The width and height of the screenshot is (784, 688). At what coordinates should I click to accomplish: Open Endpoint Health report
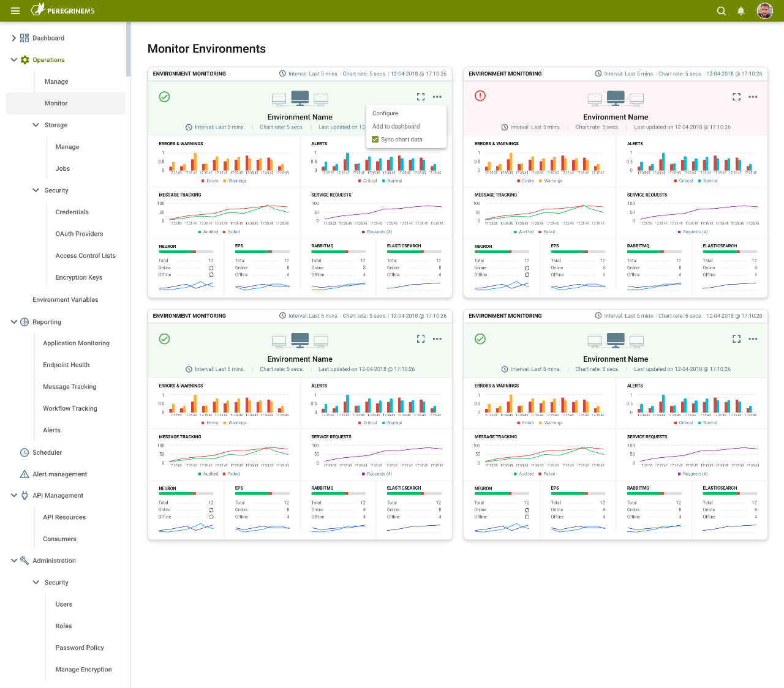(66, 365)
